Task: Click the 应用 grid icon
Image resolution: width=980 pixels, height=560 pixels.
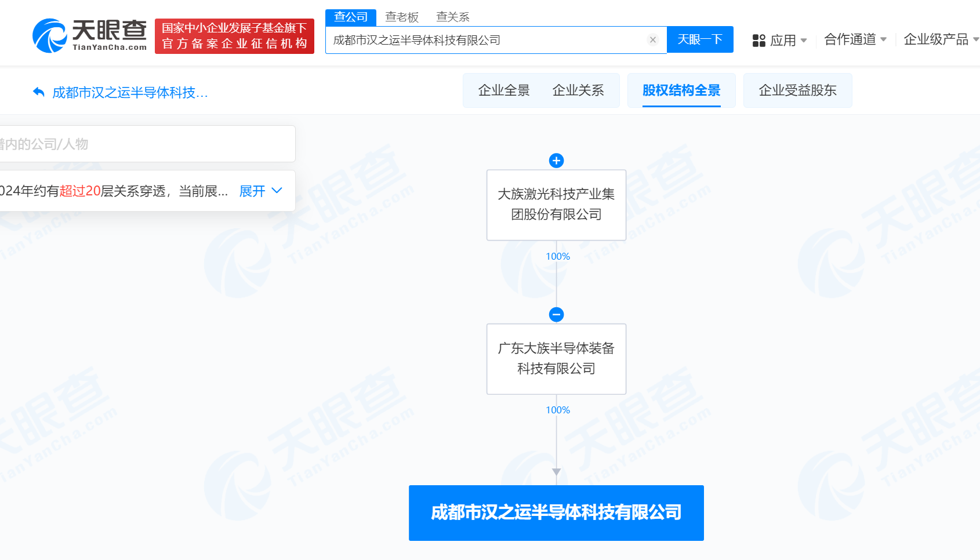Action: (x=758, y=41)
